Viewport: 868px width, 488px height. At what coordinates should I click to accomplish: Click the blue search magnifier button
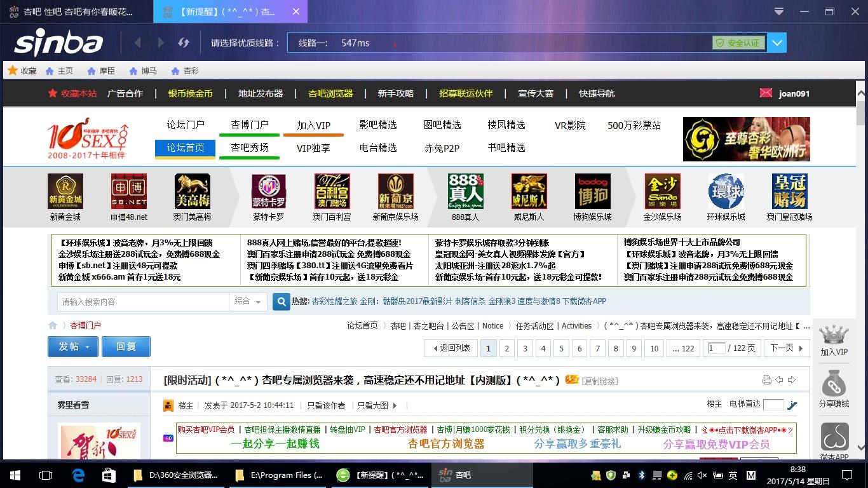(281, 301)
